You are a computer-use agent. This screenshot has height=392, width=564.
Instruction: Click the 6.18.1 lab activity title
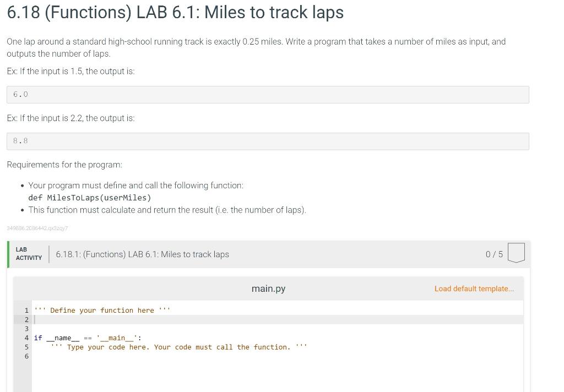[x=142, y=254]
